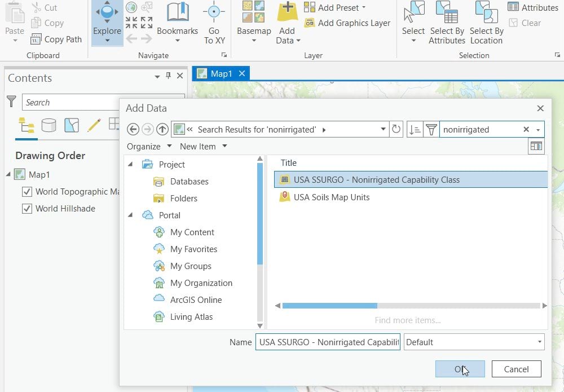This screenshot has height=392, width=564.
Task: Open Select By Attributes
Action: tap(447, 23)
